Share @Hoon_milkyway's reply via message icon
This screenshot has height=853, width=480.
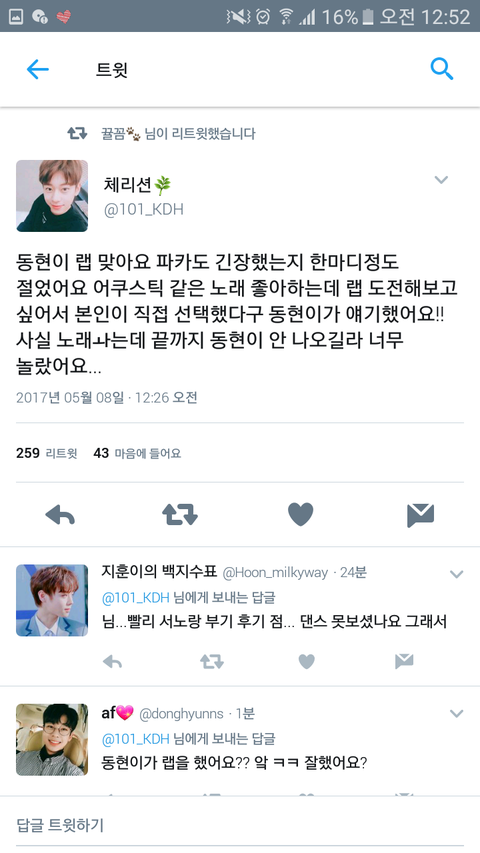click(x=404, y=662)
